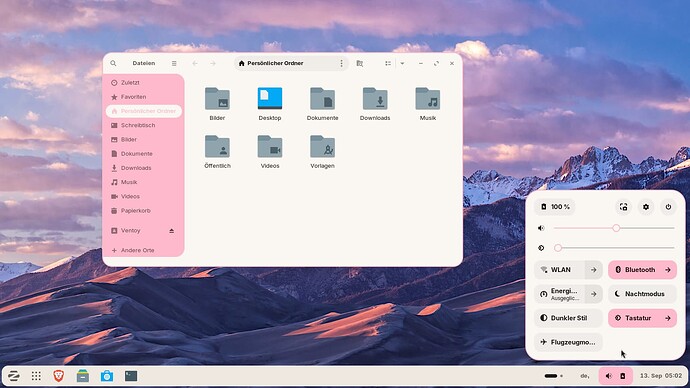Open the search in Dateien window
The width and height of the screenshot is (690, 388).
113,63
